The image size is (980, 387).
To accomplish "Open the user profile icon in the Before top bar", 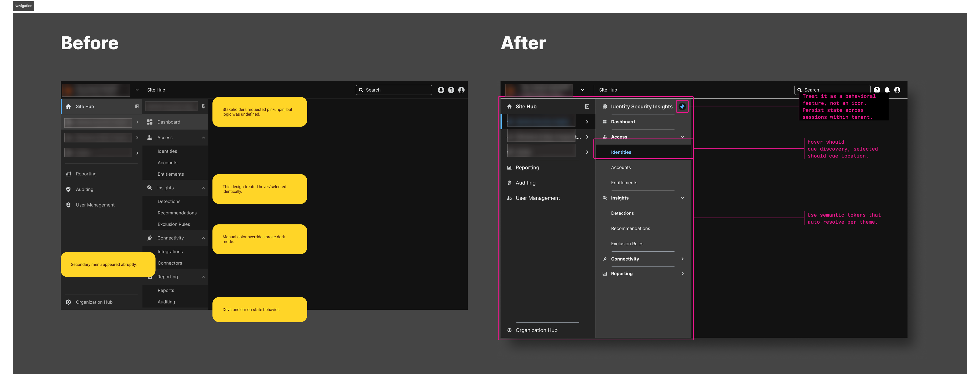I will click(461, 90).
